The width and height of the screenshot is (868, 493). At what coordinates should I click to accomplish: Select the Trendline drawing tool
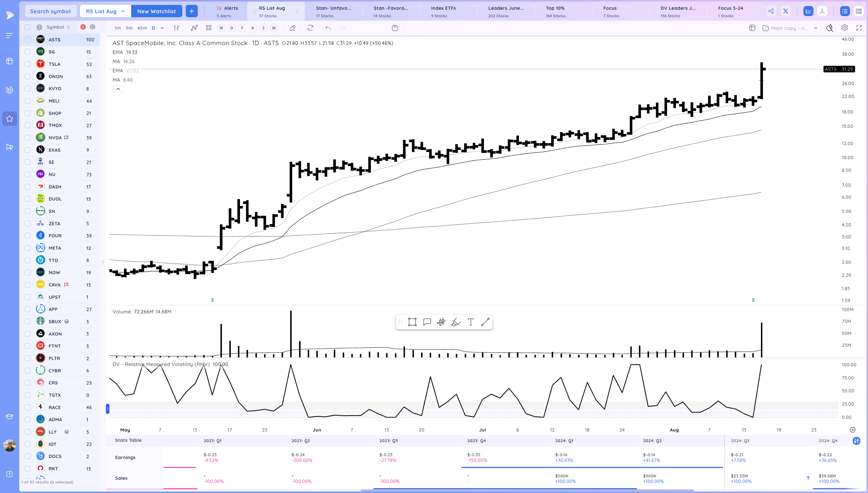pyautogui.click(x=485, y=322)
